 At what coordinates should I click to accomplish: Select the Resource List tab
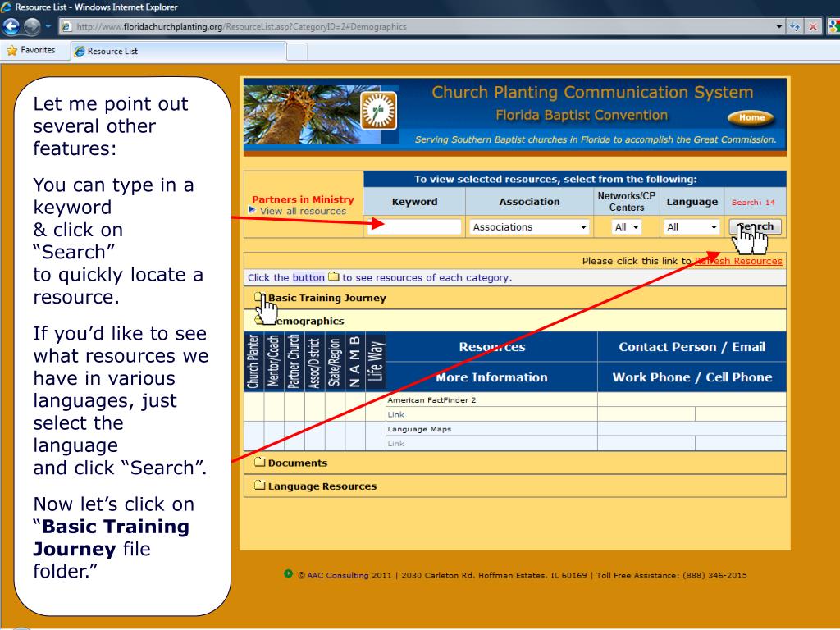tap(178, 52)
